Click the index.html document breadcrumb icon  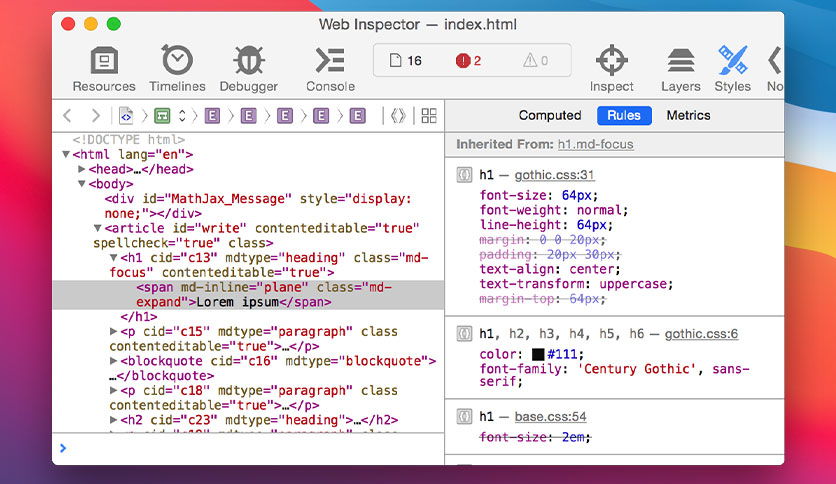pos(126,116)
